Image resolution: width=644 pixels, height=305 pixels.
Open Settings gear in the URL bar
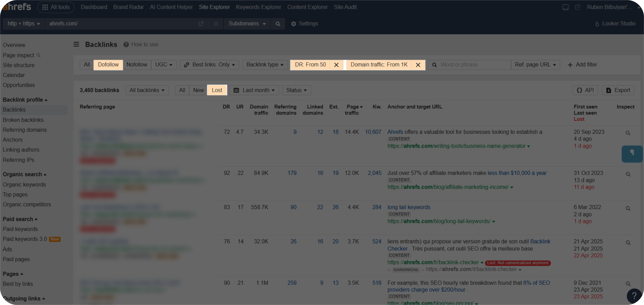[x=304, y=24]
